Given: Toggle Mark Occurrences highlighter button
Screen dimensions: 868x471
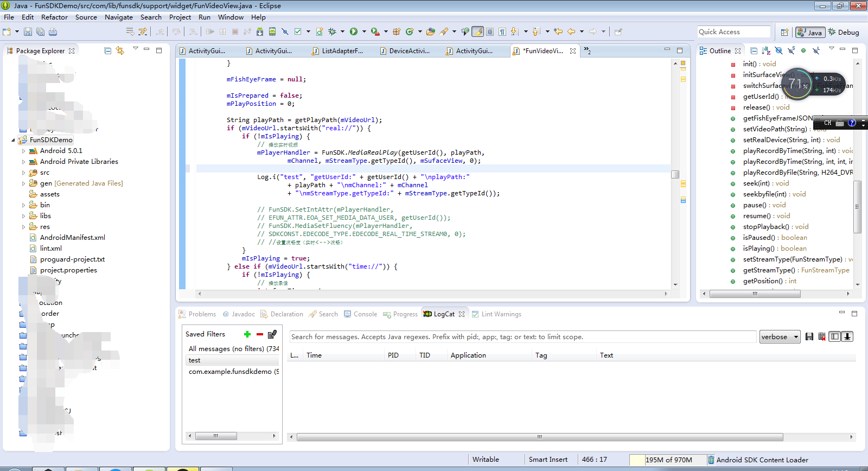Looking at the screenshot, I should click(477, 32).
